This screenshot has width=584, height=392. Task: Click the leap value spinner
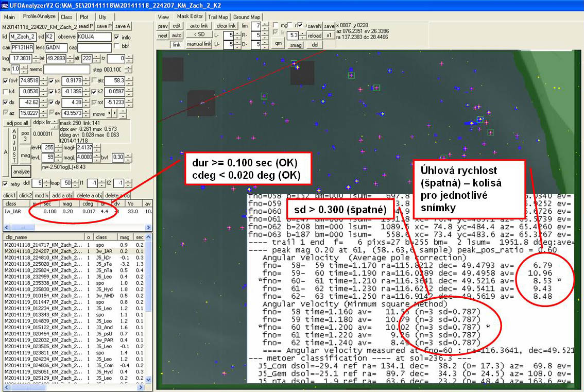pos(76,183)
